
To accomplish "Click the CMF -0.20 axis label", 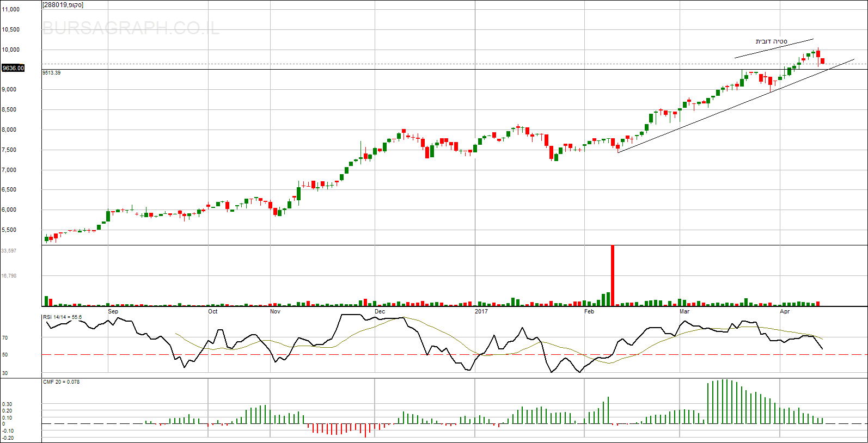I will (8, 438).
